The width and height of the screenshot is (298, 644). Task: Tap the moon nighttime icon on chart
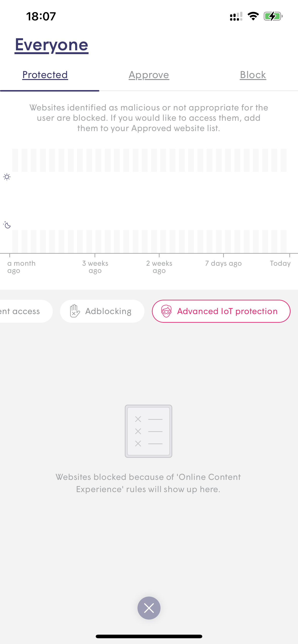7,225
